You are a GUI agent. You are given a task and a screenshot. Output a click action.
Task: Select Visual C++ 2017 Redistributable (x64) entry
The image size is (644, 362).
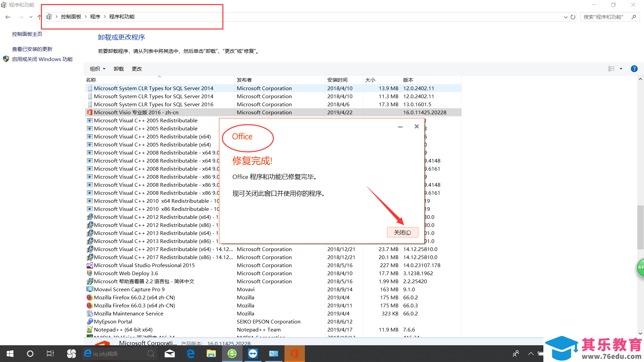273,249
